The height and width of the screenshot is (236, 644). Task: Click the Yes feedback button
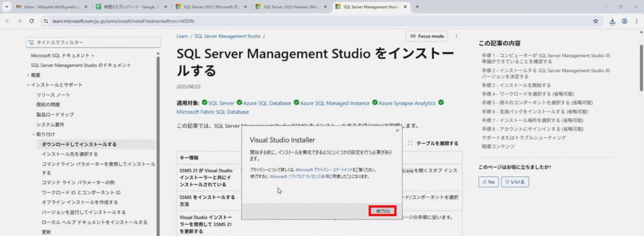(489, 182)
